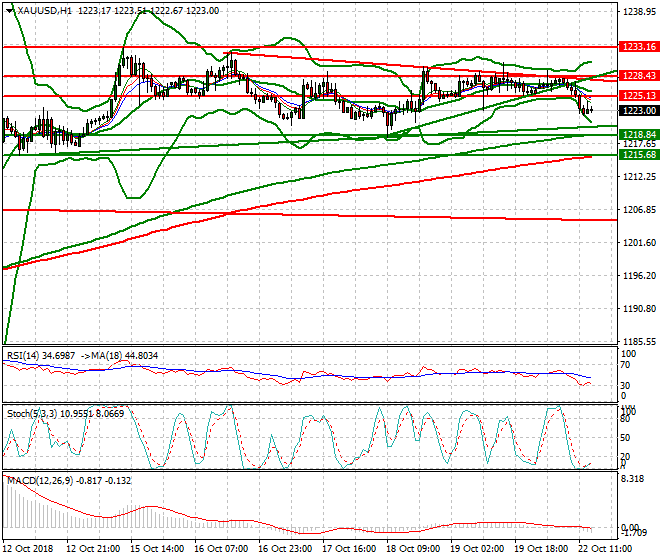Click the triangle icon before XAUUSD,H1 title

click(x=10, y=11)
